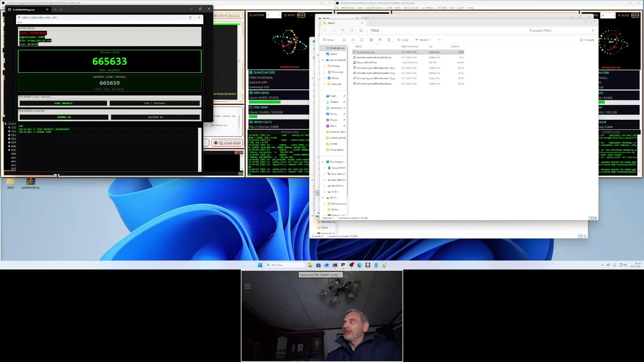This screenshot has width=644, height=362.
Task: Click the NASTĘPNE 10 button
Action: [x=155, y=117]
